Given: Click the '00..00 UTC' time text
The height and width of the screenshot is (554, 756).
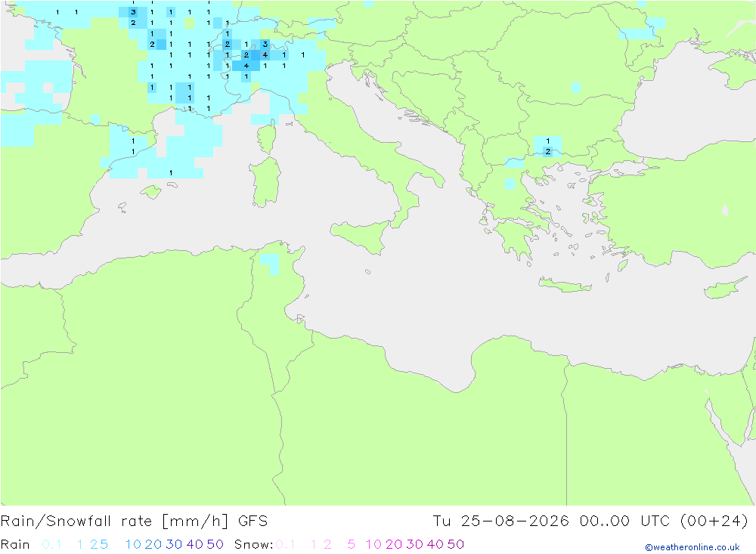Looking at the screenshot, I should click(x=624, y=522).
